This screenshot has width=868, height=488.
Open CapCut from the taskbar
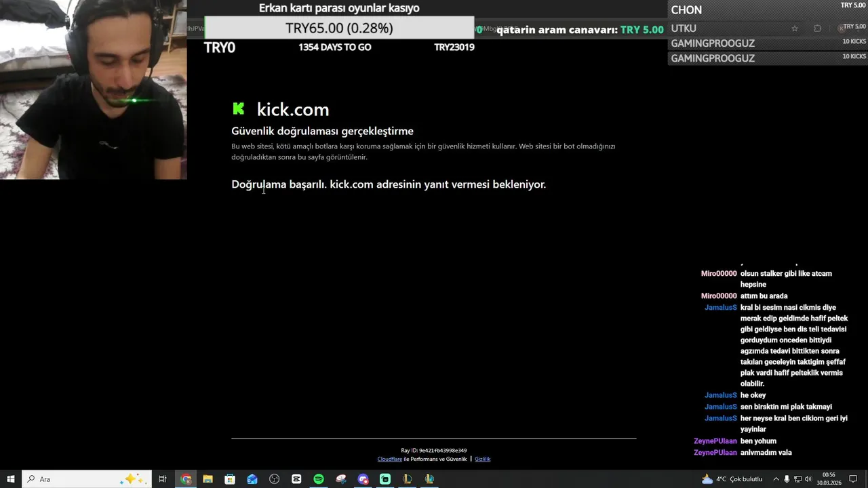[x=296, y=479]
